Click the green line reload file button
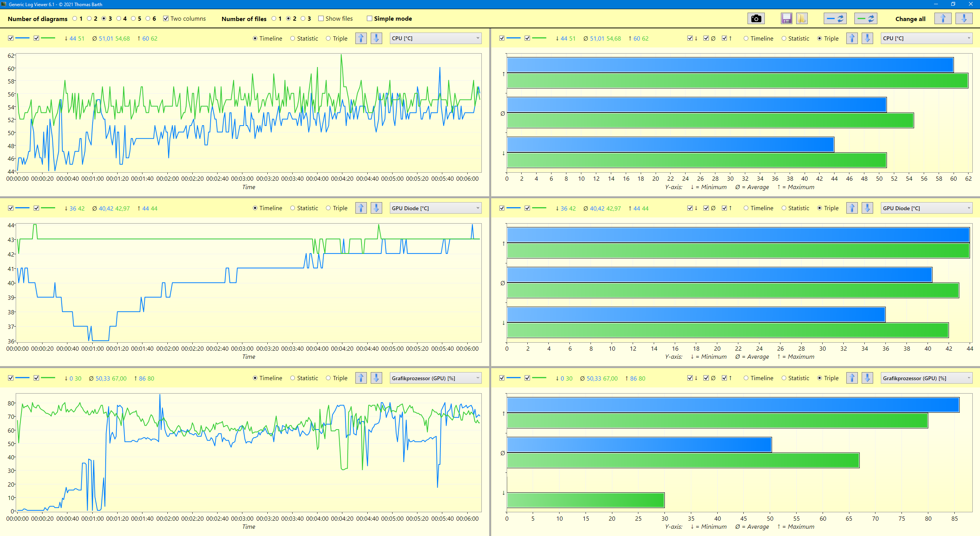 [865, 19]
